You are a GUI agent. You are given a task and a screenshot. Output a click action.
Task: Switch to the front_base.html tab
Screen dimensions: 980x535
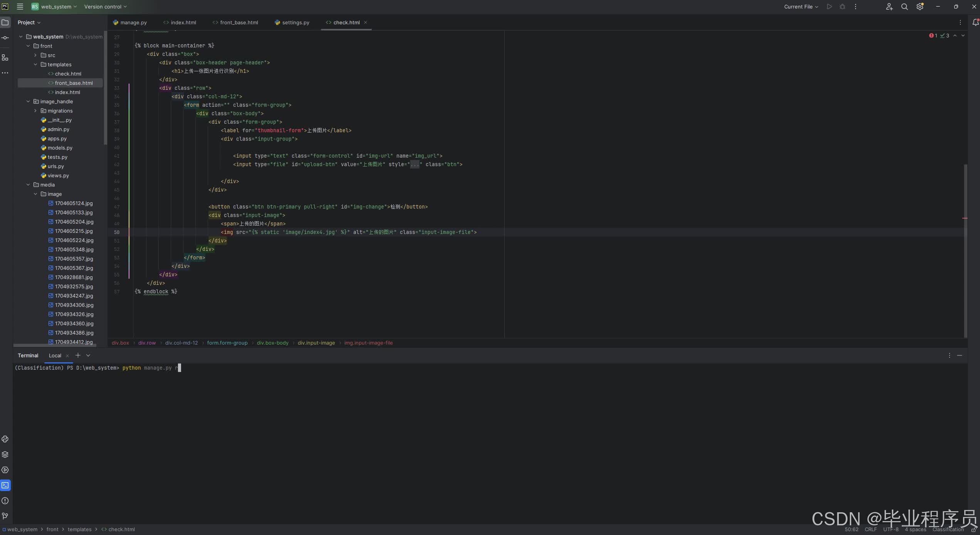click(x=238, y=22)
